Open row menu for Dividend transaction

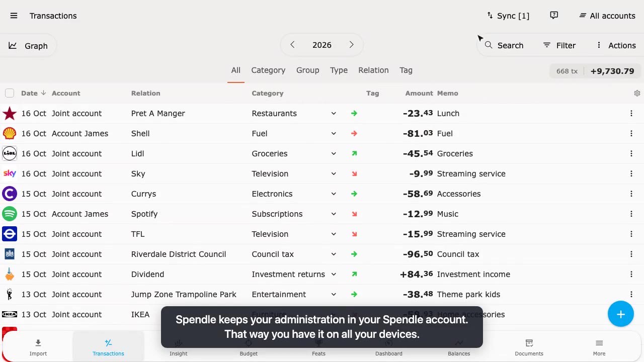[631, 274]
